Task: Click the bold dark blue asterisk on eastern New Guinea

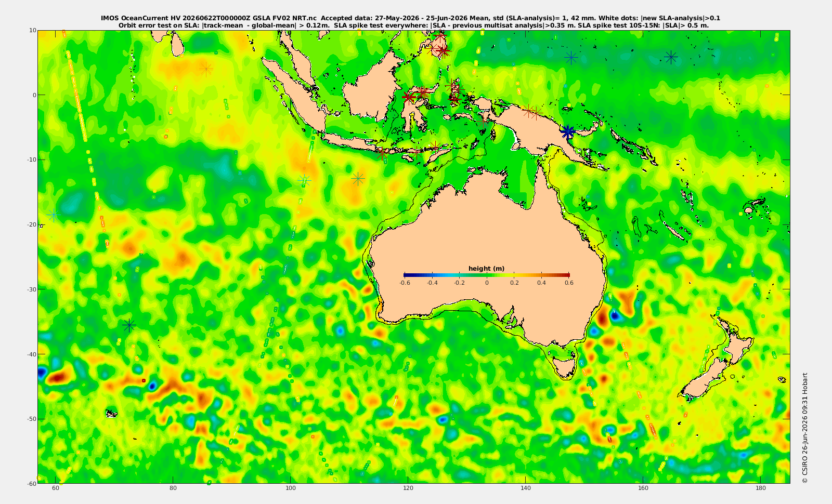Action: pos(568,132)
